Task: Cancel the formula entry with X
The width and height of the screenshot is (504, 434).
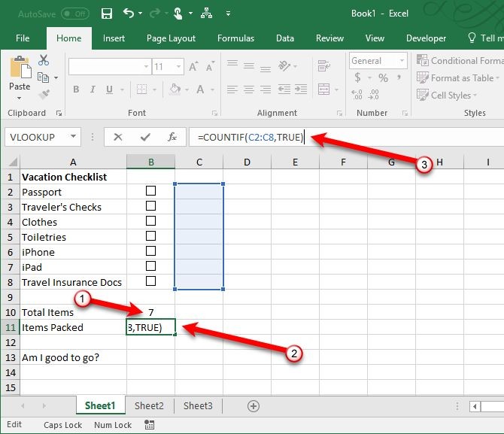Action: point(118,138)
